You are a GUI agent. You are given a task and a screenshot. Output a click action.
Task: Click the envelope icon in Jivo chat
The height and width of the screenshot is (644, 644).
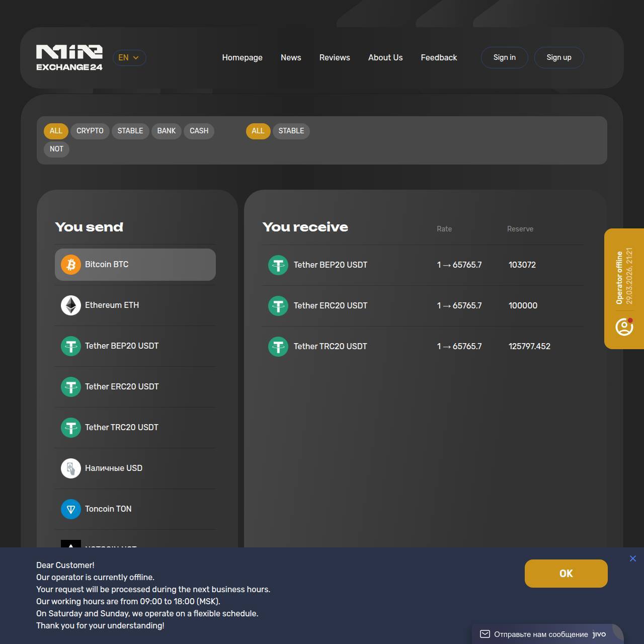[x=485, y=634]
